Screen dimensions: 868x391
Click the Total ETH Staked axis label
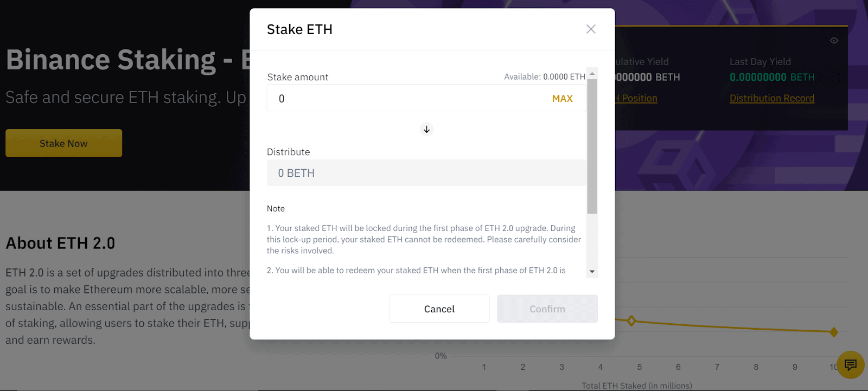(x=636, y=385)
